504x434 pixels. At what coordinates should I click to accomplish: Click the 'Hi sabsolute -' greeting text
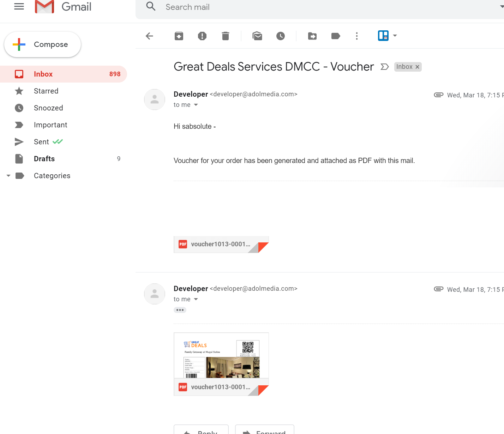[x=195, y=126]
